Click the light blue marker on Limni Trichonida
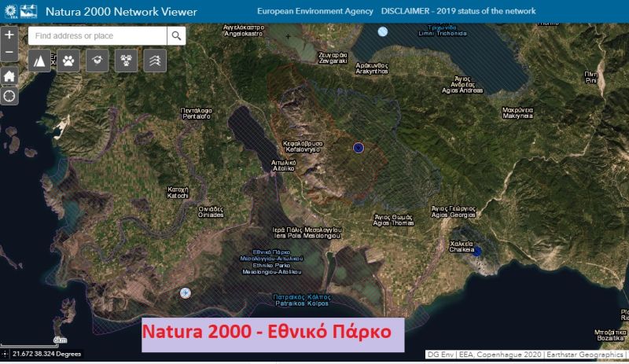The image size is (629, 364). coord(383,31)
